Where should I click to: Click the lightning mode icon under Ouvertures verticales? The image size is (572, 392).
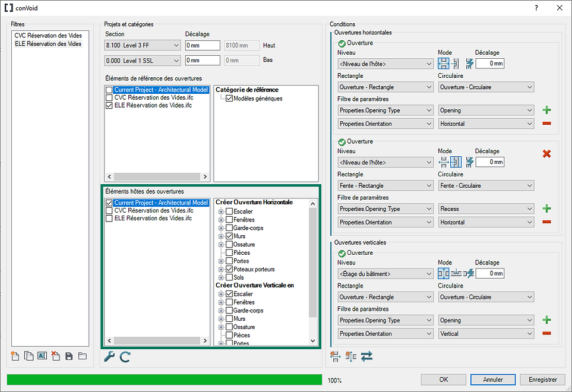coord(469,273)
